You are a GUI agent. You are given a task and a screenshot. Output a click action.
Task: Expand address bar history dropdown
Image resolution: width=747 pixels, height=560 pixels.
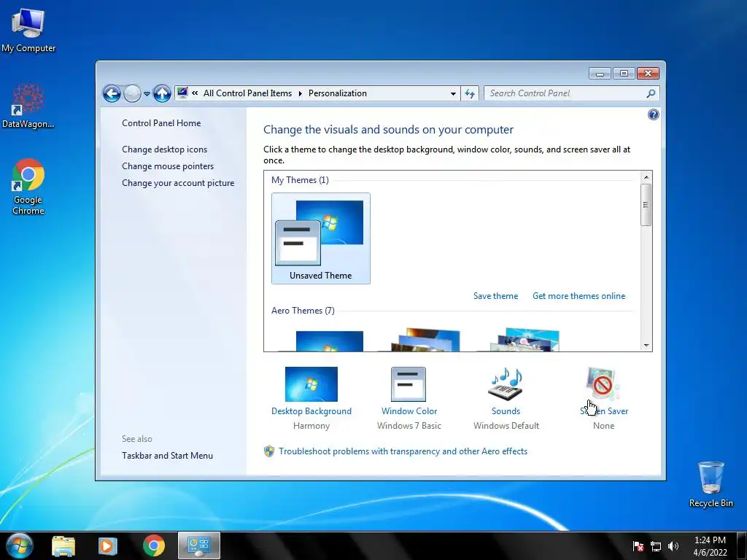coord(453,94)
